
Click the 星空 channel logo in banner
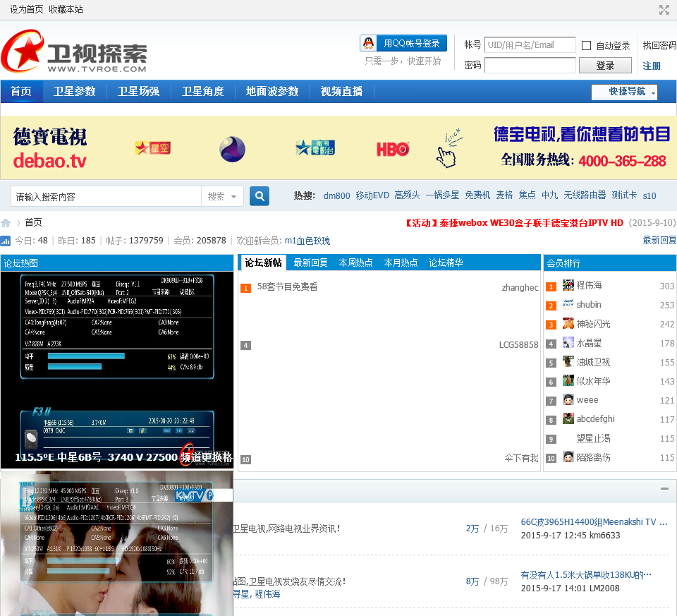153,148
